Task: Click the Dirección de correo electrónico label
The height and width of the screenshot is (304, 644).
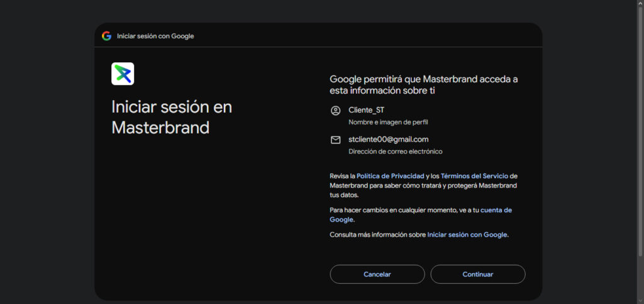Action: [395, 152]
